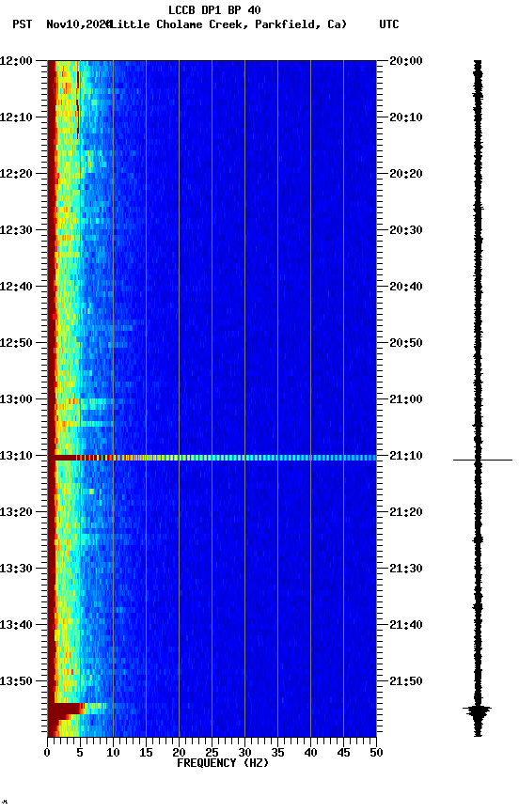Viewport: 519px width, 812px height.
Task: Click the '0' frequency axis label
Action: coord(47,753)
